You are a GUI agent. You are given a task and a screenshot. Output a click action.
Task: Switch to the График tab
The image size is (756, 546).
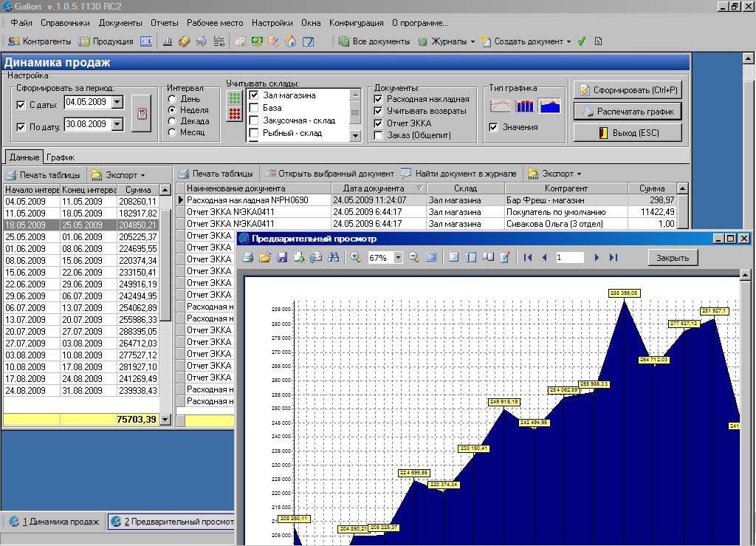[x=61, y=157]
